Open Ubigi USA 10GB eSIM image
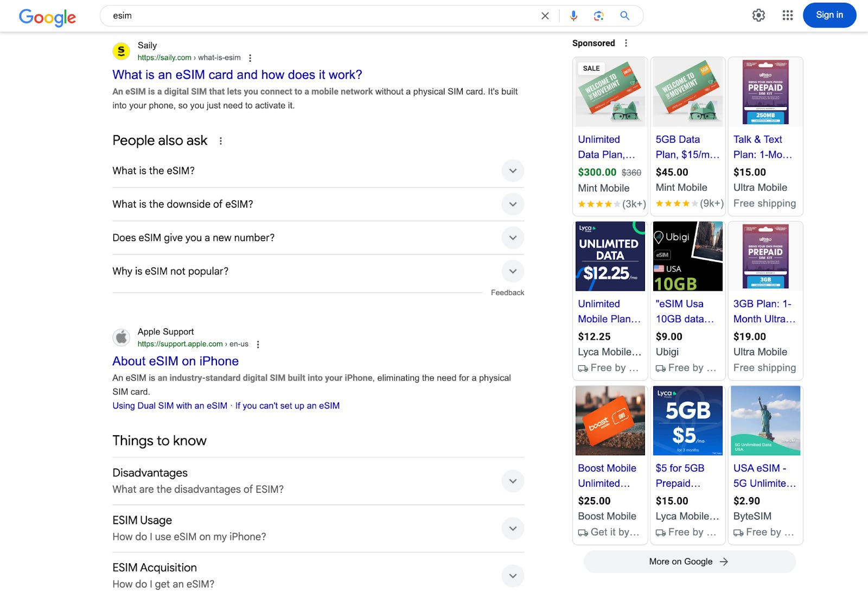 tap(688, 256)
